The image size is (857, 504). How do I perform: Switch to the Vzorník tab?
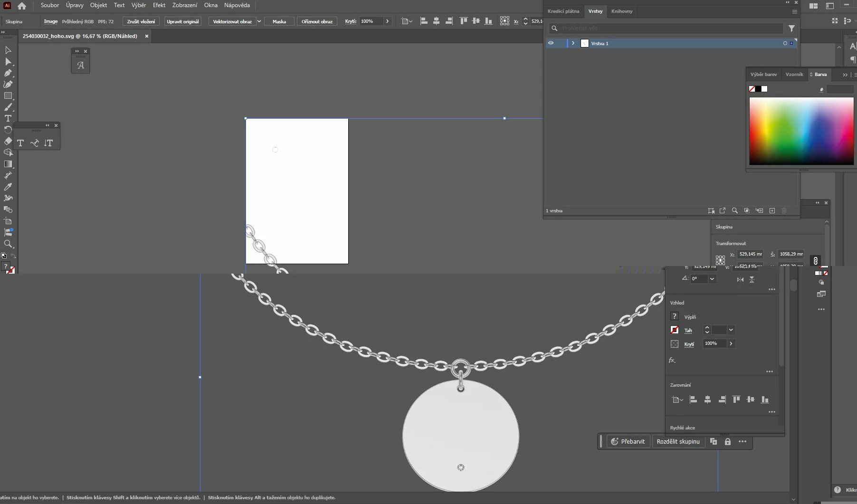794,75
